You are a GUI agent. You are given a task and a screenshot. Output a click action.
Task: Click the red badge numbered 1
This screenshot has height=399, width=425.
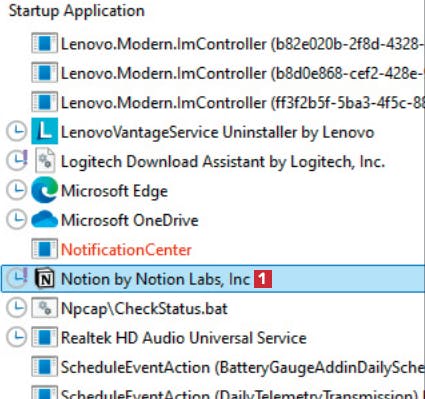pyautogui.click(x=263, y=279)
